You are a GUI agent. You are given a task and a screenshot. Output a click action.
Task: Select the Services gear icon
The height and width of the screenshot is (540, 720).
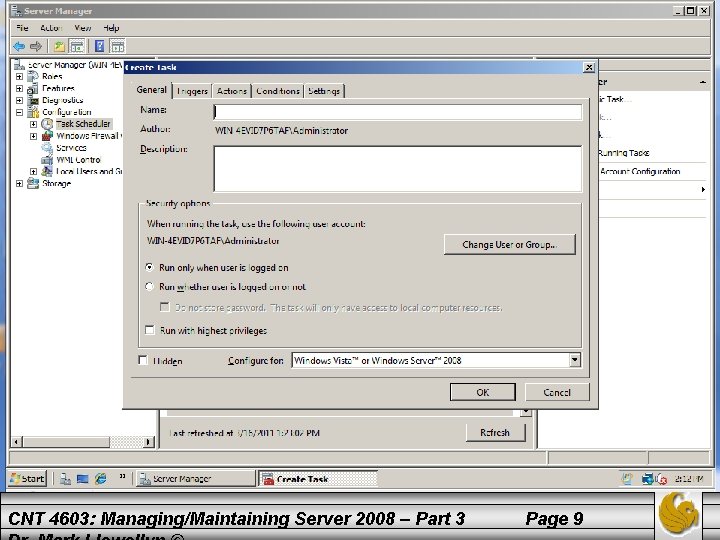[x=47, y=148]
